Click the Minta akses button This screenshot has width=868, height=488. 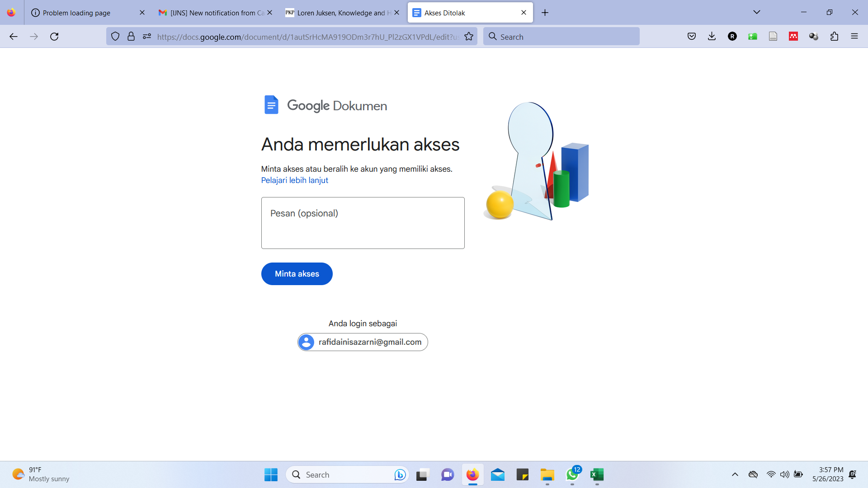pyautogui.click(x=297, y=274)
